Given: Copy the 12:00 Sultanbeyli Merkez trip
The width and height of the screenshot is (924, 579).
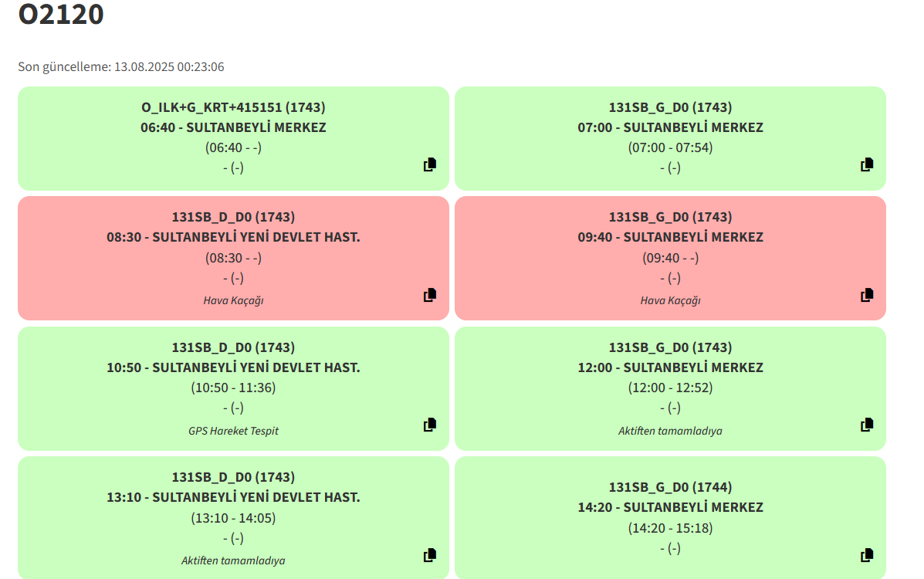Looking at the screenshot, I should [x=867, y=425].
